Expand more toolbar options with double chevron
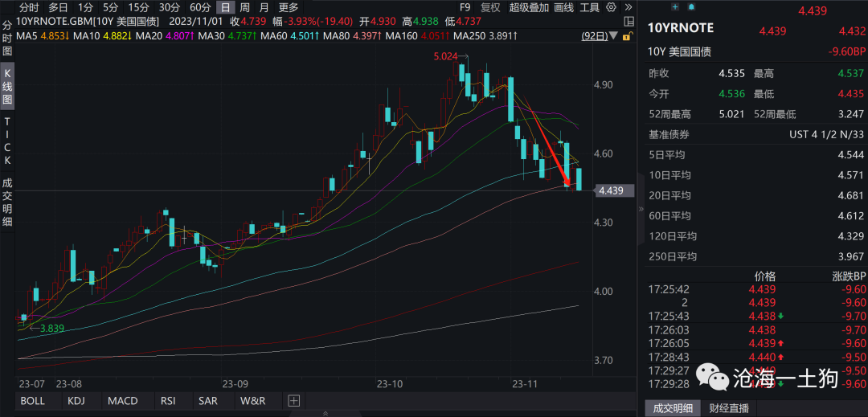This screenshot has height=417, width=868. [x=627, y=8]
